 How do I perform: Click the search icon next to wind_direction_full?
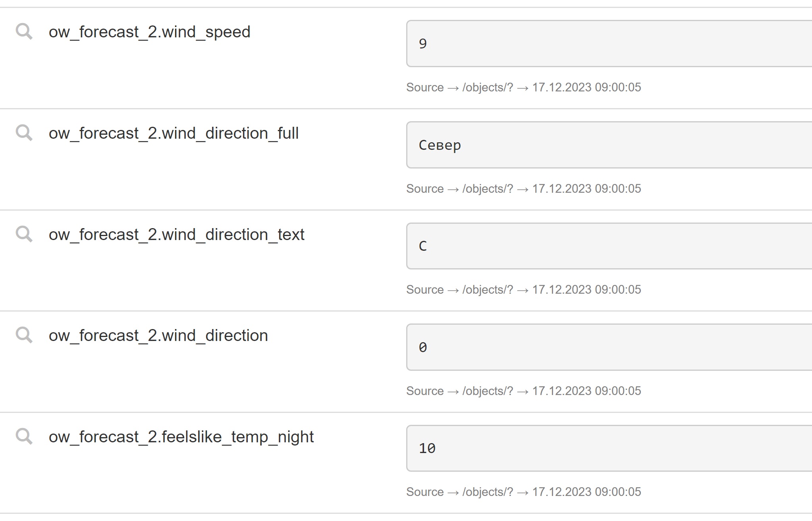24,132
